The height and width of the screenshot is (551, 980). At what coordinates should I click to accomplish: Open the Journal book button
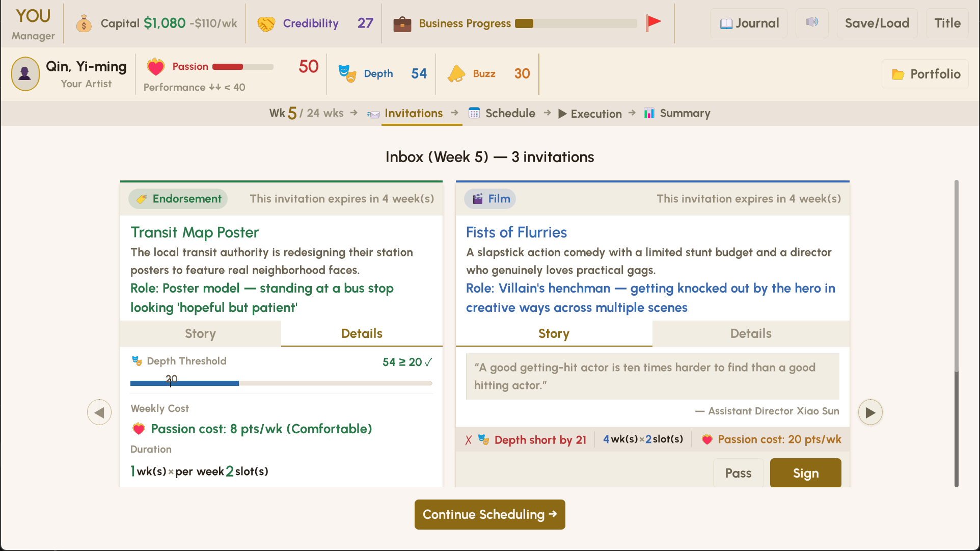pyautogui.click(x=749, y=23)
